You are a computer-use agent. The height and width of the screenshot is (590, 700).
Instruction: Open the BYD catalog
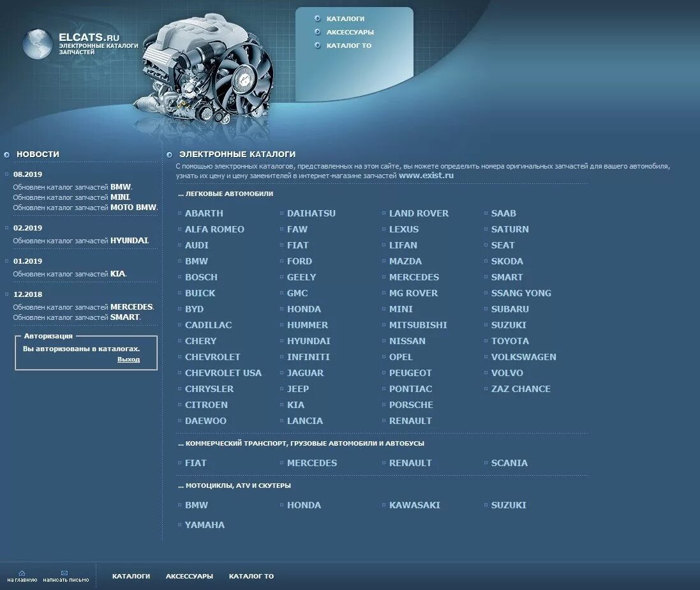(x=194, y=309)
